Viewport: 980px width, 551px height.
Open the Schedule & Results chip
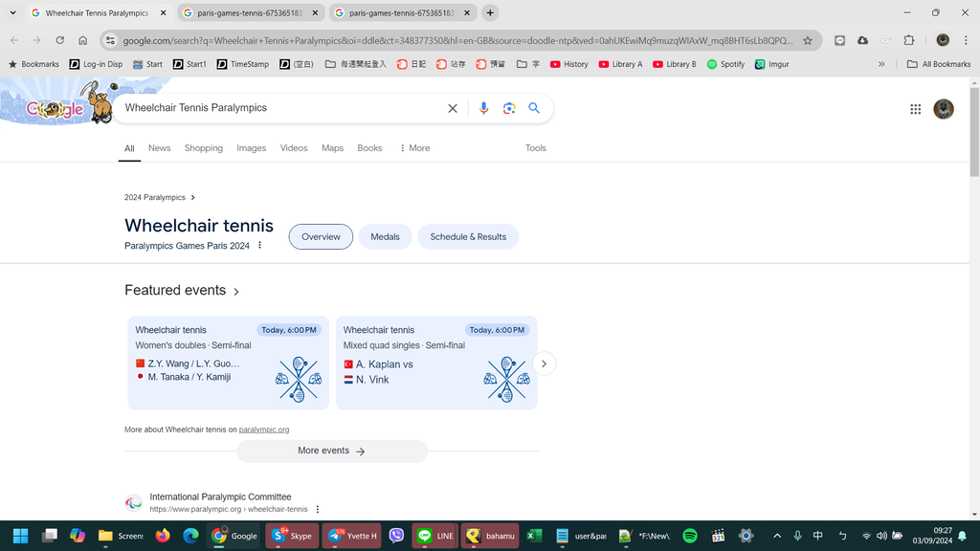pos(468,237)
